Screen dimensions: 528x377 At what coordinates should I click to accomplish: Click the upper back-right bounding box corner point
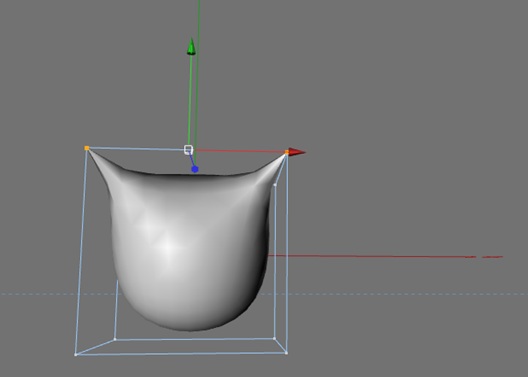[x=275, y=185]
